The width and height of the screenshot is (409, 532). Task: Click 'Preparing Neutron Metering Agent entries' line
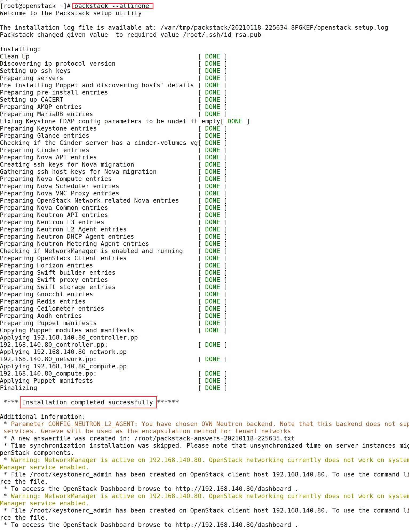pyautogui.click(x=74, y=244)
